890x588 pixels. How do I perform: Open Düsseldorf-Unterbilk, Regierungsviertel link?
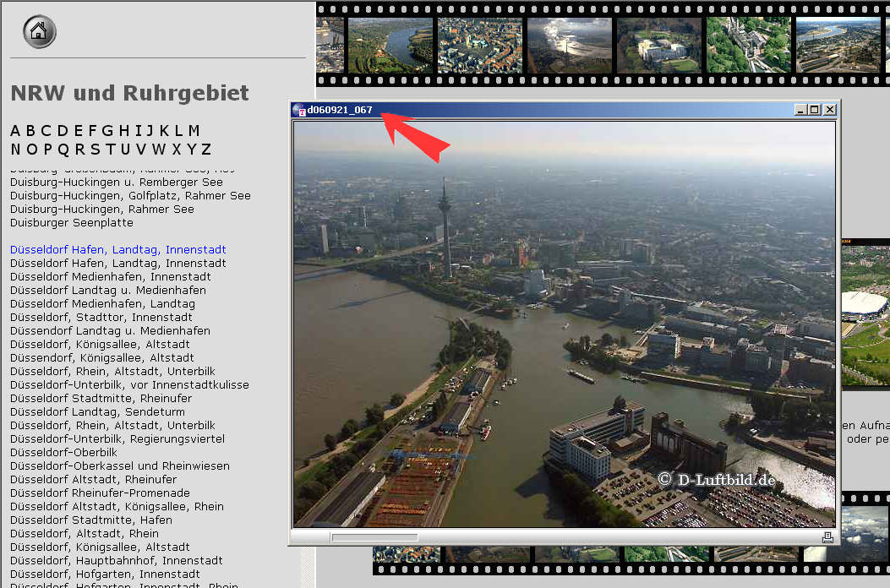117,439
